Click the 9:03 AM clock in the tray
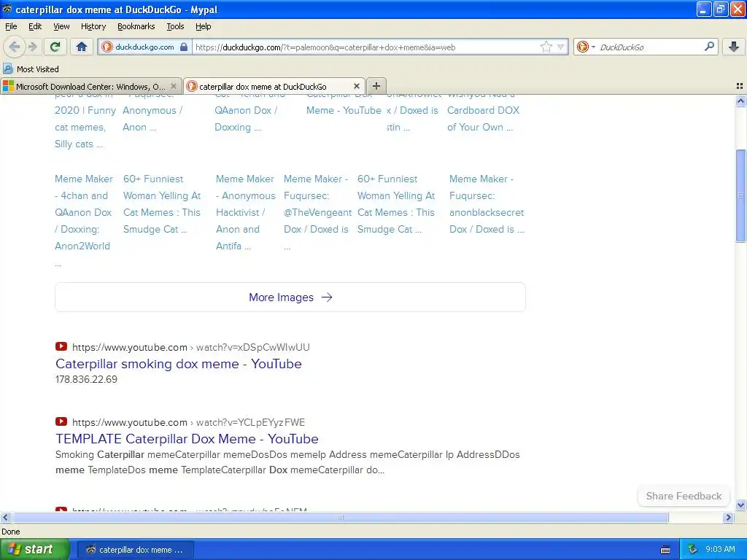The height and width of the screenshot is (560, 747). tap(720, 550)
